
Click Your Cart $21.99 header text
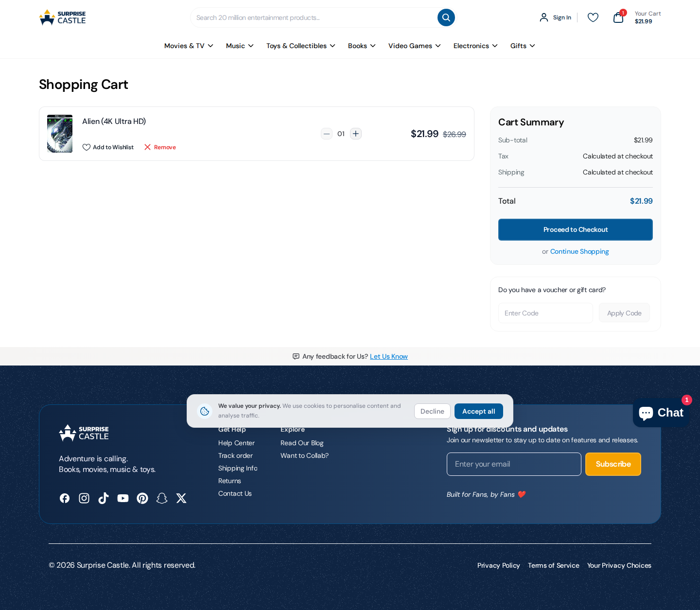pos(647,17)
